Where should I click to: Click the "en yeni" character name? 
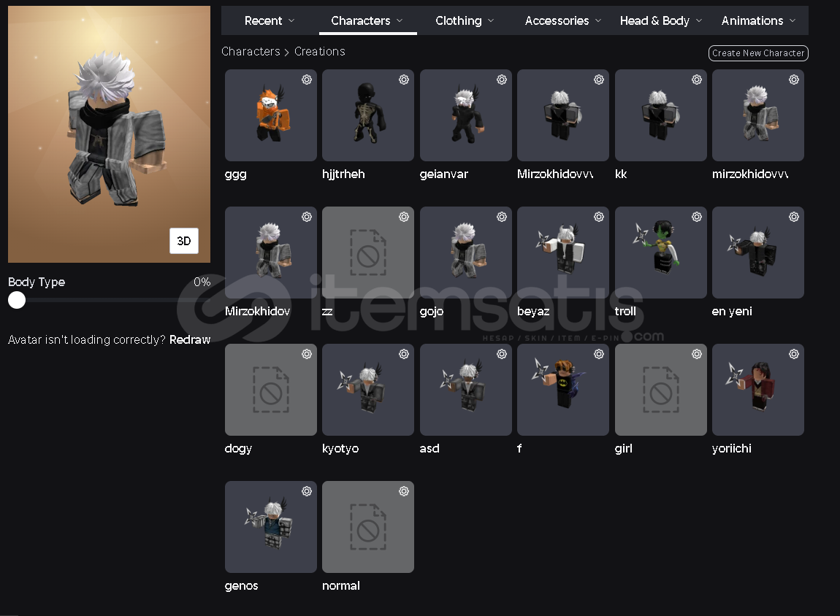tap(732, 312)
